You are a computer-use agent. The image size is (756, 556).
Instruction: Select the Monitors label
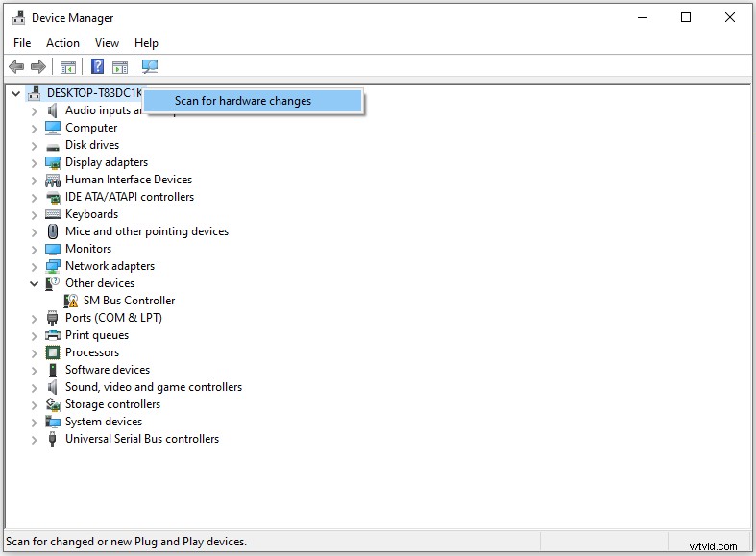88,249
